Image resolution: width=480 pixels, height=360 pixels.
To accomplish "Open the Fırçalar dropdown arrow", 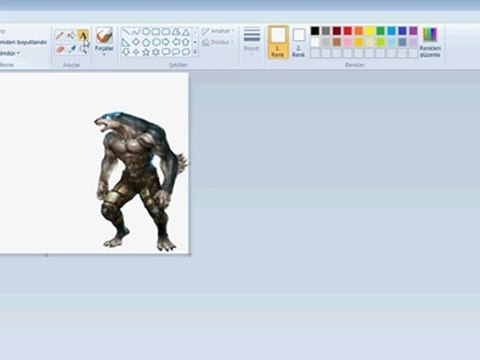I will pos(104,54).
